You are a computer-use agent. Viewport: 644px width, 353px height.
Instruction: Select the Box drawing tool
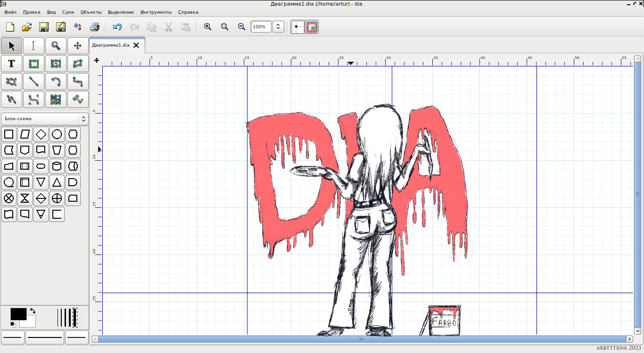(33, 64)
